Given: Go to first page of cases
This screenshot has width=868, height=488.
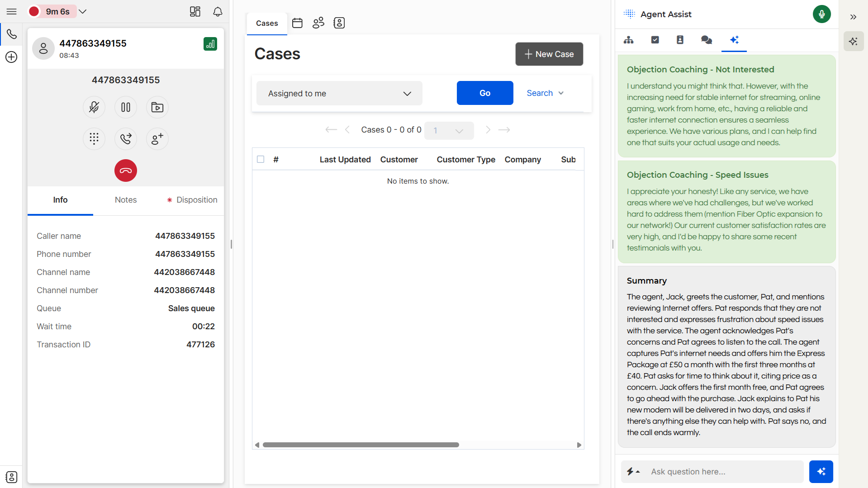Looking at the screenshot, I should pos(331,130).
